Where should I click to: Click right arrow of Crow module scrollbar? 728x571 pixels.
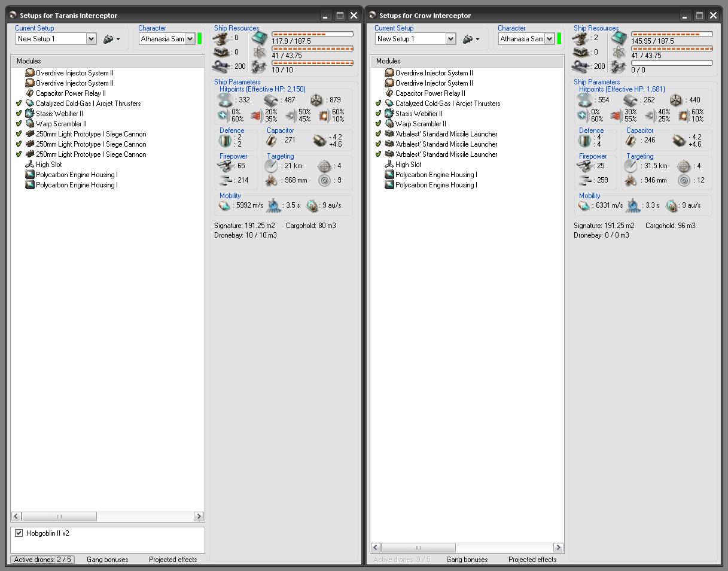[x=559, y=548]
